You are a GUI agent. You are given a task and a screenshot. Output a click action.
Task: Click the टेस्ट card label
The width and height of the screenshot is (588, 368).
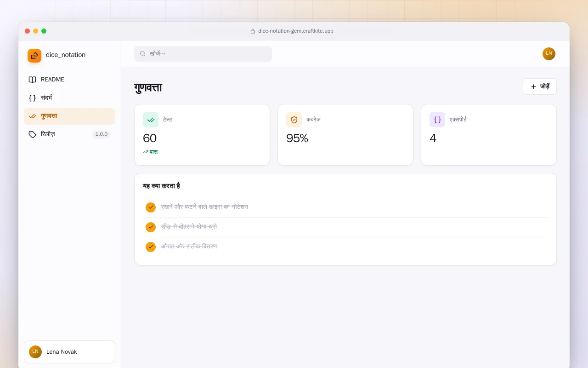168,120
